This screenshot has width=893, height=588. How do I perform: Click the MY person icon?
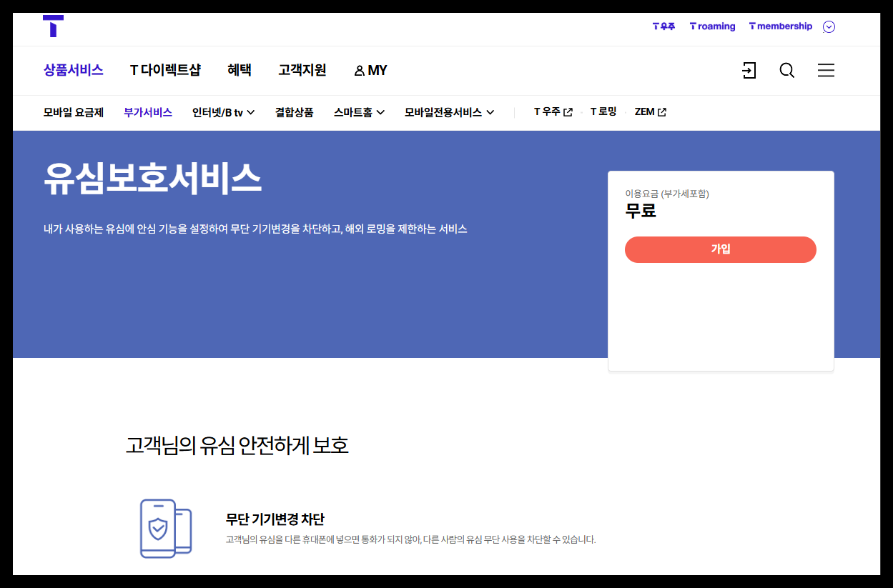coord(359,71)
